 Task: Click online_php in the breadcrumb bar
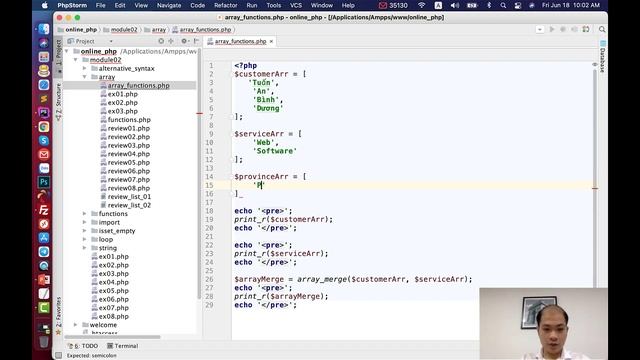click(x=78, y=30)
